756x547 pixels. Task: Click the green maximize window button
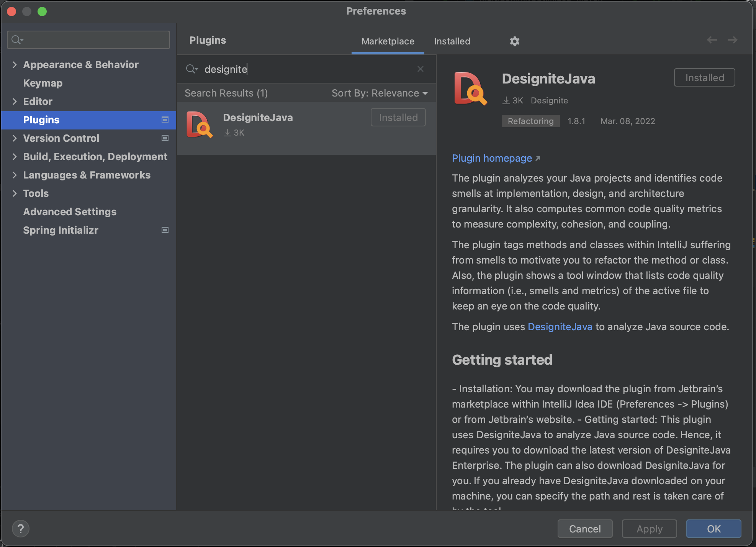click(42, 11)
